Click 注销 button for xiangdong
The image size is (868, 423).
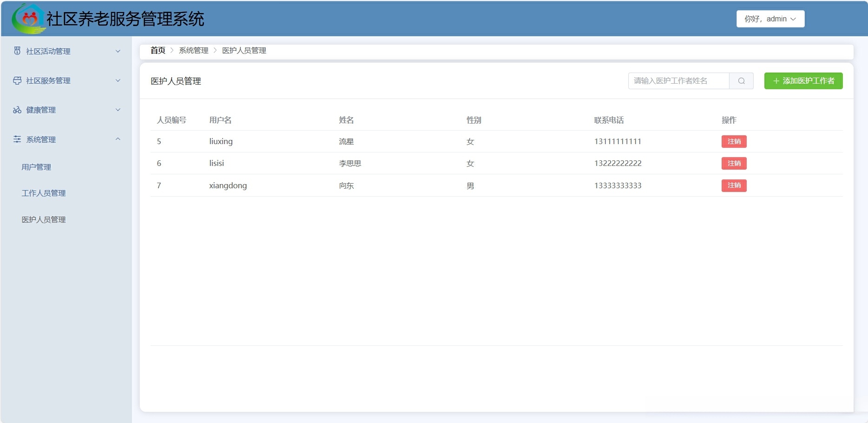point(734,185)
